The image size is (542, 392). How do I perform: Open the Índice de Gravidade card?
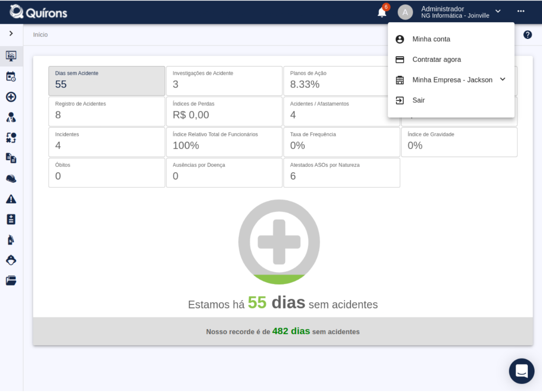(x=460, y=143)
